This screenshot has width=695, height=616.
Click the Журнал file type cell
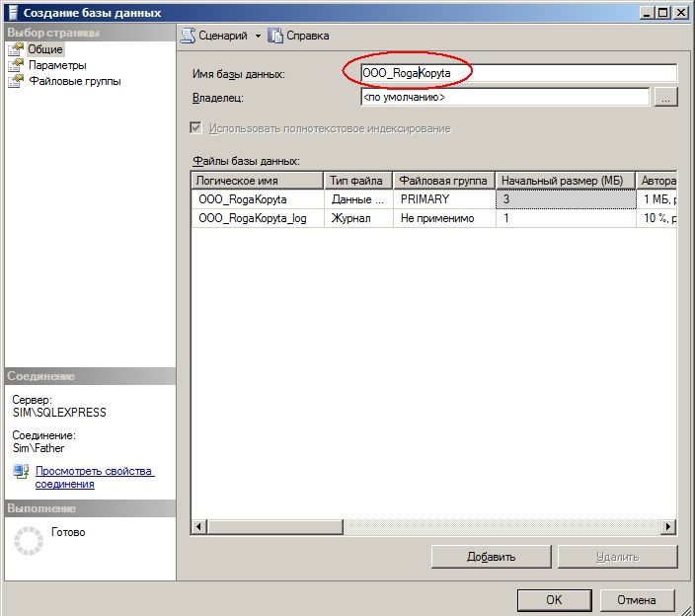(358, 218)
